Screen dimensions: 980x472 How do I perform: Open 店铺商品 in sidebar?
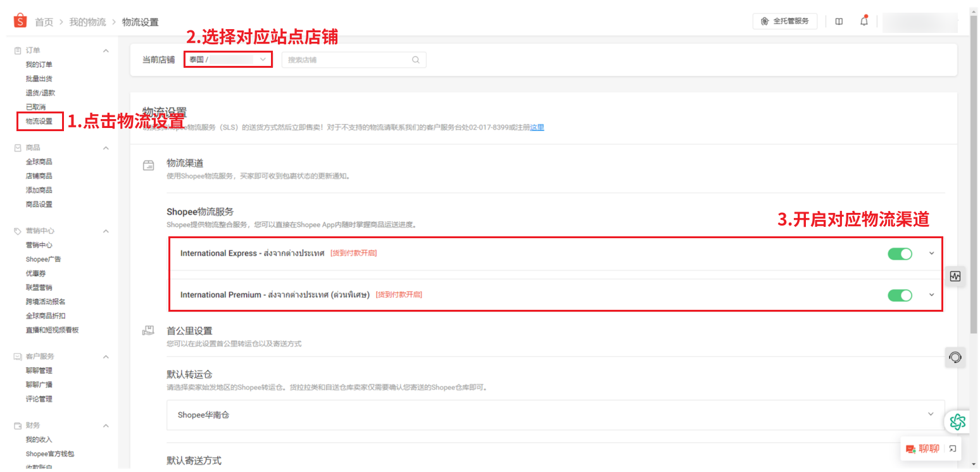[39, 176]
